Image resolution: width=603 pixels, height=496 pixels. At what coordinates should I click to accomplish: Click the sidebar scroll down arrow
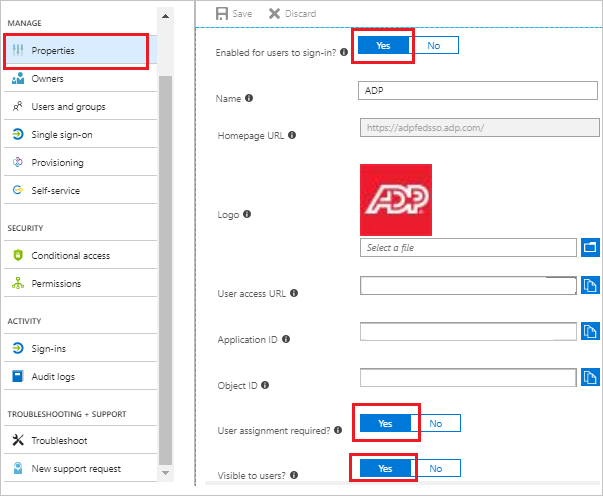(165, 473)
